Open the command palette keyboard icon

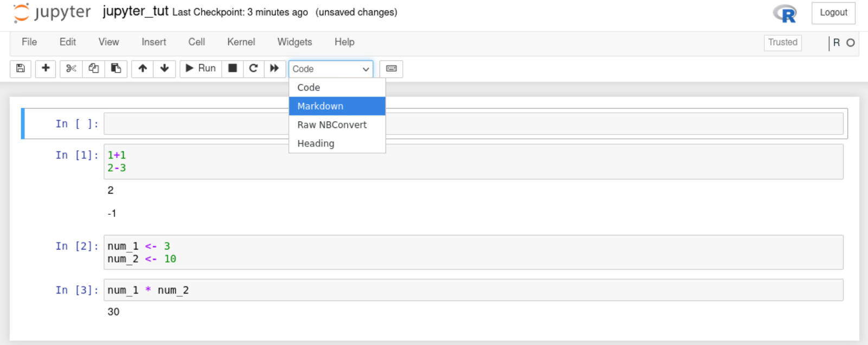pyautogui.click(x=391, y=68)
